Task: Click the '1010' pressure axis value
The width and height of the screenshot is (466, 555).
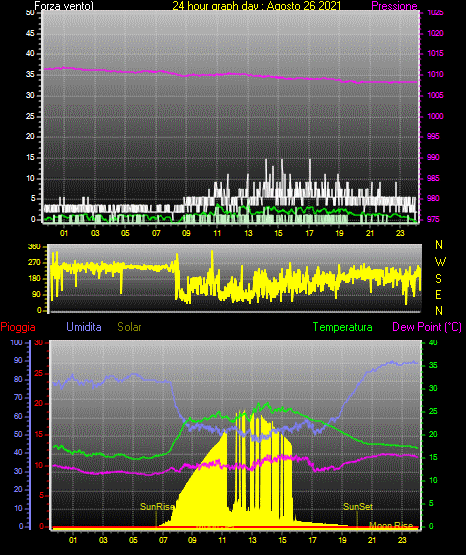Action: (x=436, y=74)
